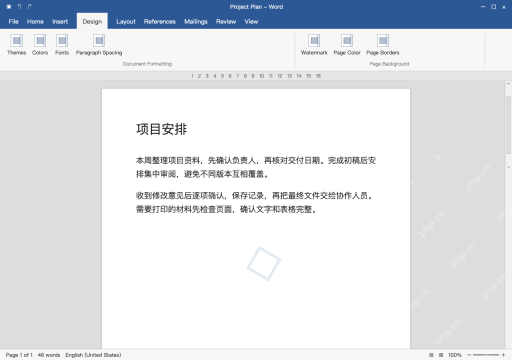The height and width of the screenshot is (360, 512).
Task: Maximize the Word window
Action: pyautogui.click(x=493, y=7)
